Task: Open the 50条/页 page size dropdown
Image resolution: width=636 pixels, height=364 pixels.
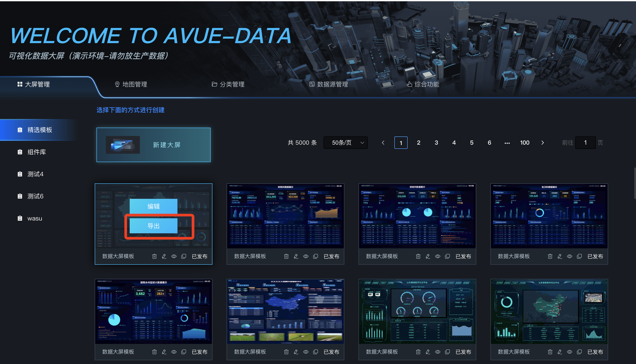Action: 346,142
